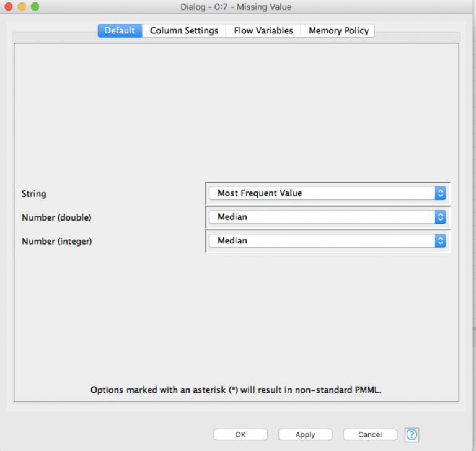The width and height of the screenshot is (476, 451).
Task: Click the String label
Action: coord(33,194)
